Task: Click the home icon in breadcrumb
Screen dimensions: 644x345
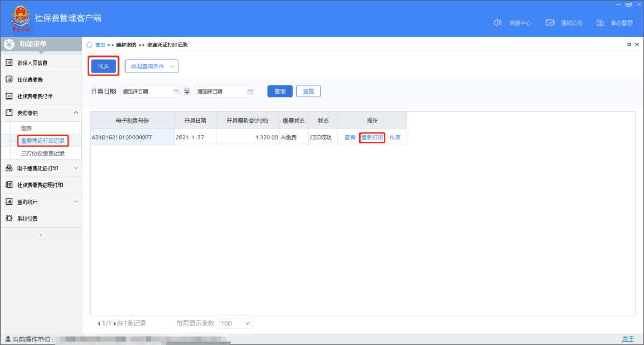Action: point(89,45)
